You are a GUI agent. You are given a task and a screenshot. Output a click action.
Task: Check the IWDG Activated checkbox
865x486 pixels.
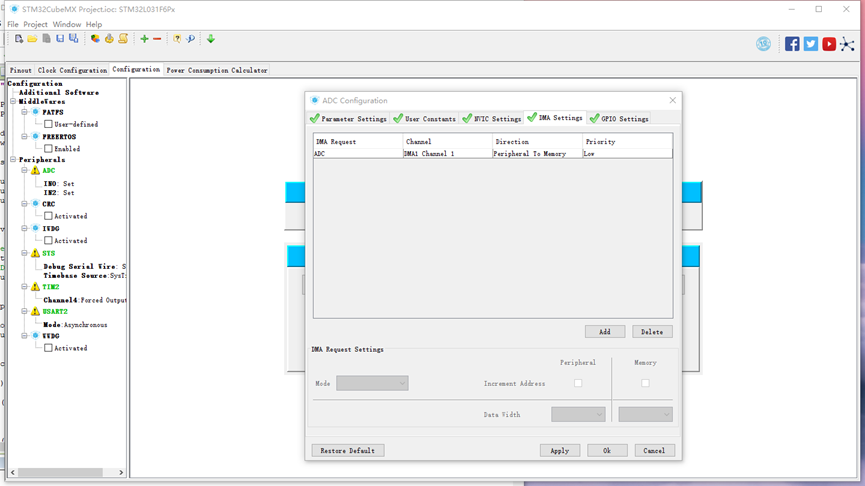point(49,241)
